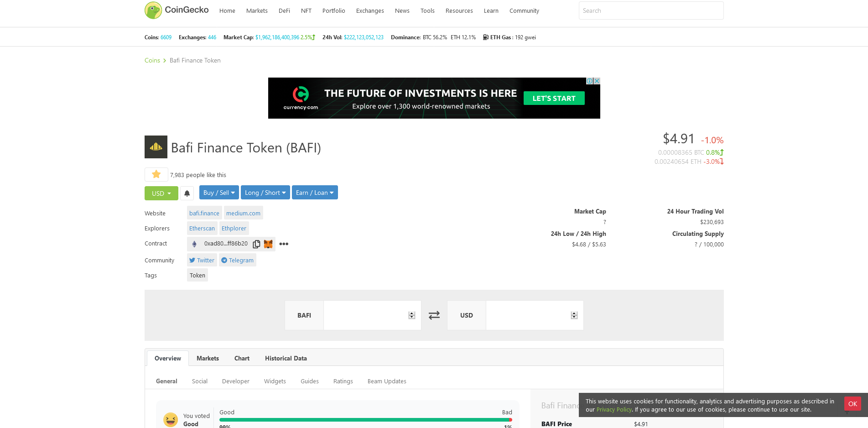The image size is (868, 428).
Task: Open the contract more options ellipsis
Action: click(x=284, y=244)
